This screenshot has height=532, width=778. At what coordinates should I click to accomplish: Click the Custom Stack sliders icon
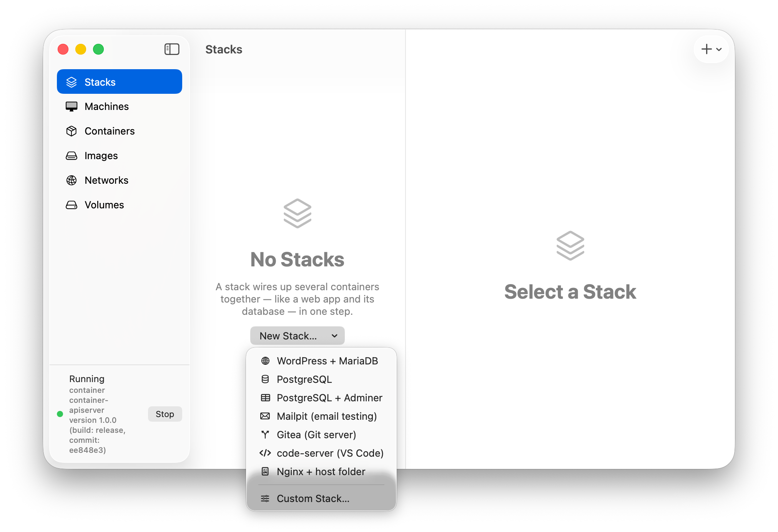pyautogui.click(x=265, y=499)
